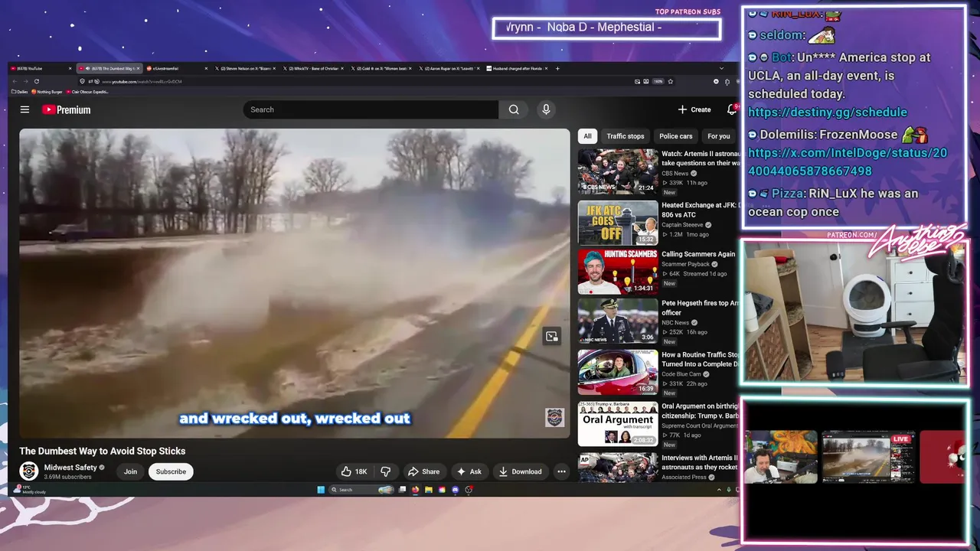
Task: Open the Routine Traffic Stop thumbnail
Action: (x=618, y=372)
